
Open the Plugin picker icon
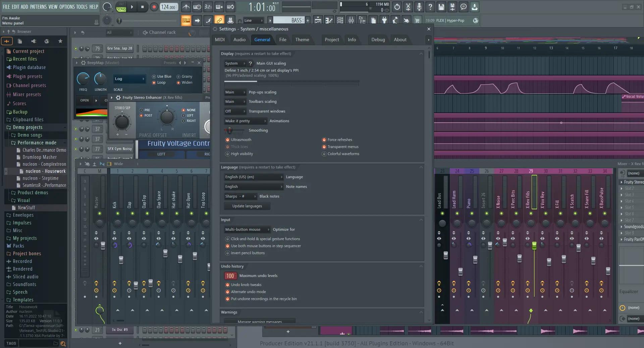(384, 20)
